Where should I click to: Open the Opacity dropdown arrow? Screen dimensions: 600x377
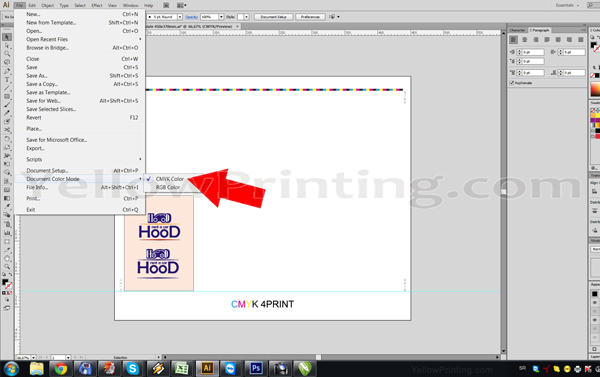(221, 17)
